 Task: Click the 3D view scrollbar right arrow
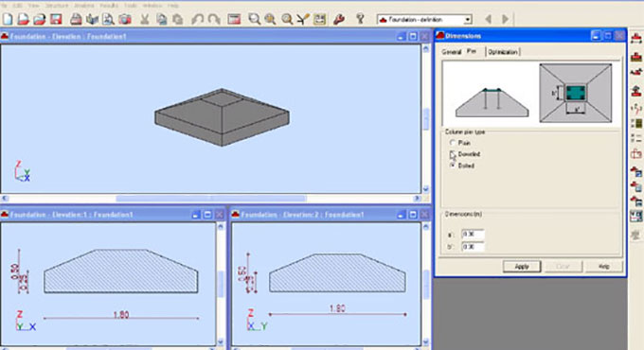tap(417, 199)
